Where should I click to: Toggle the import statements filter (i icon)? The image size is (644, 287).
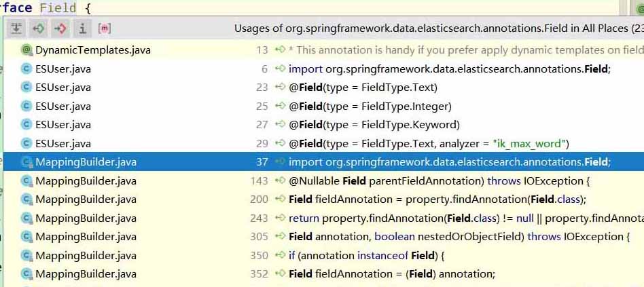(82, 28)
